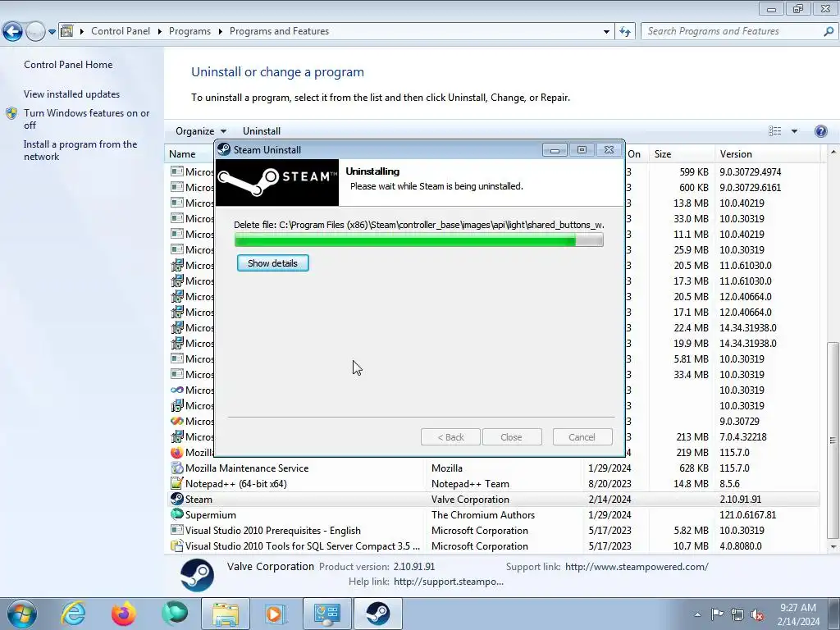The height and width of the screenshot is (630, 840).
Task: Open Control Panel Home link
Action: (x=68, y=65)
